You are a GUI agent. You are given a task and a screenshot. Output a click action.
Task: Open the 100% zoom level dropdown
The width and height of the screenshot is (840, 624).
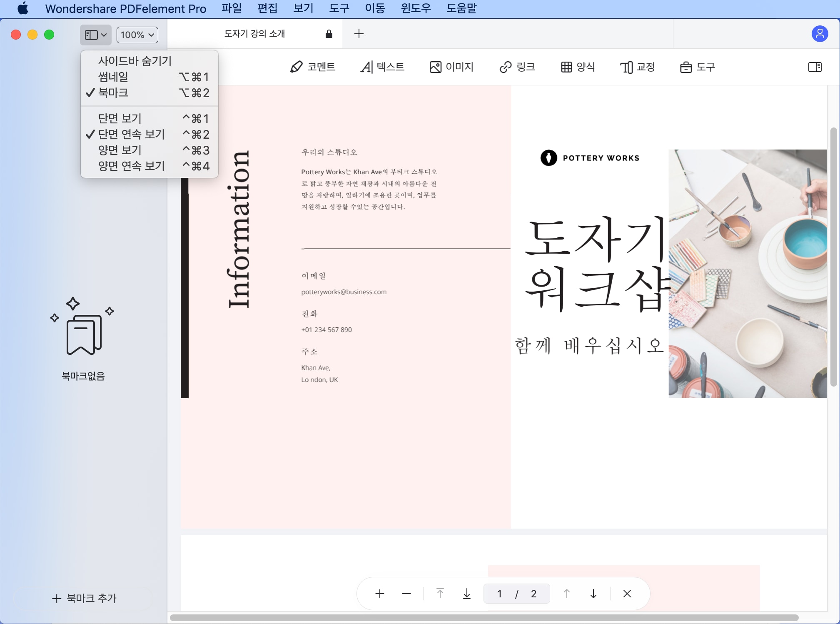137,35
